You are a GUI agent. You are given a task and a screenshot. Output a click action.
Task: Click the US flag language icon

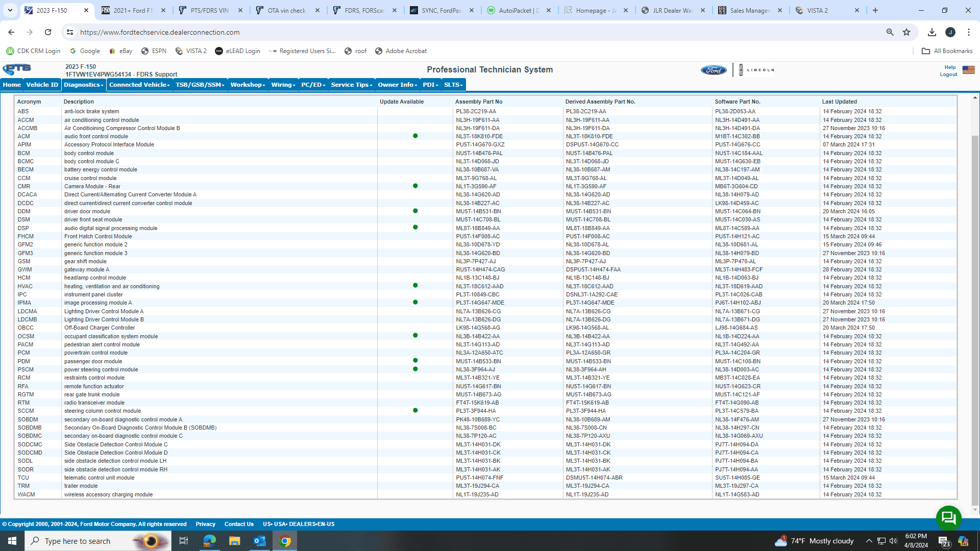pyautogui.click(x=968, y=70)
